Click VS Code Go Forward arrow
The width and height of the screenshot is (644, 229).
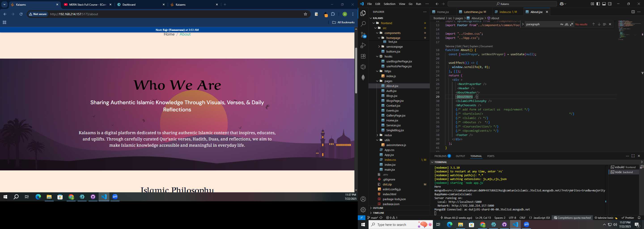tap(443, 4)
